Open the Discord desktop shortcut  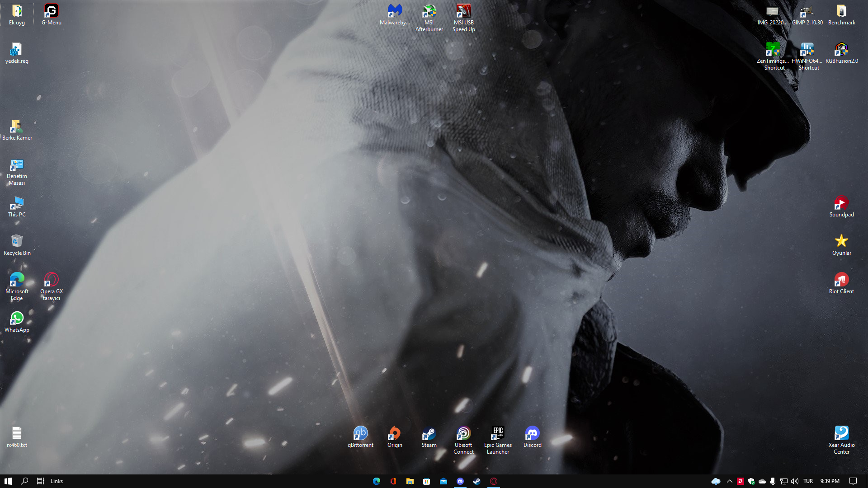click(532, 437)
